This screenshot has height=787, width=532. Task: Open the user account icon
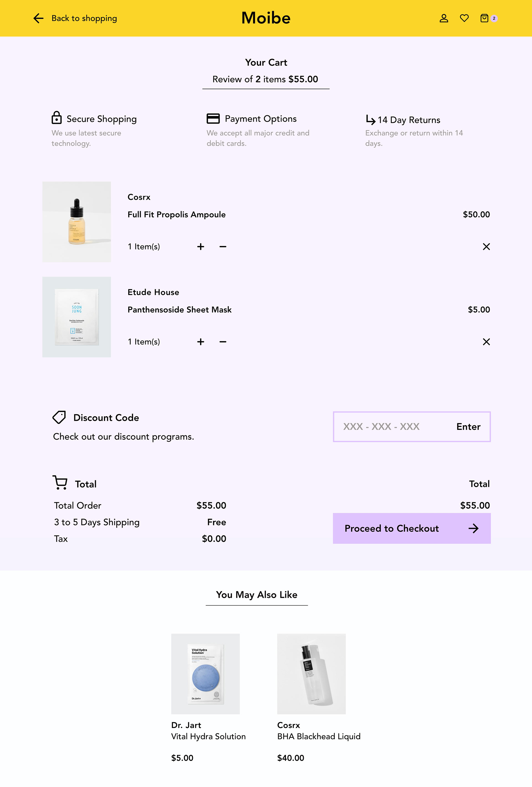(444, 18)
